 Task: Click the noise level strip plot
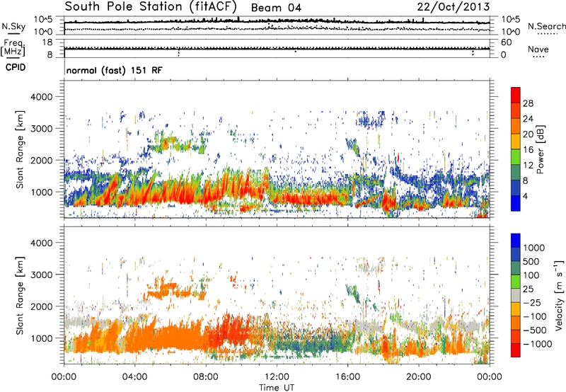(x=277, y=25)
